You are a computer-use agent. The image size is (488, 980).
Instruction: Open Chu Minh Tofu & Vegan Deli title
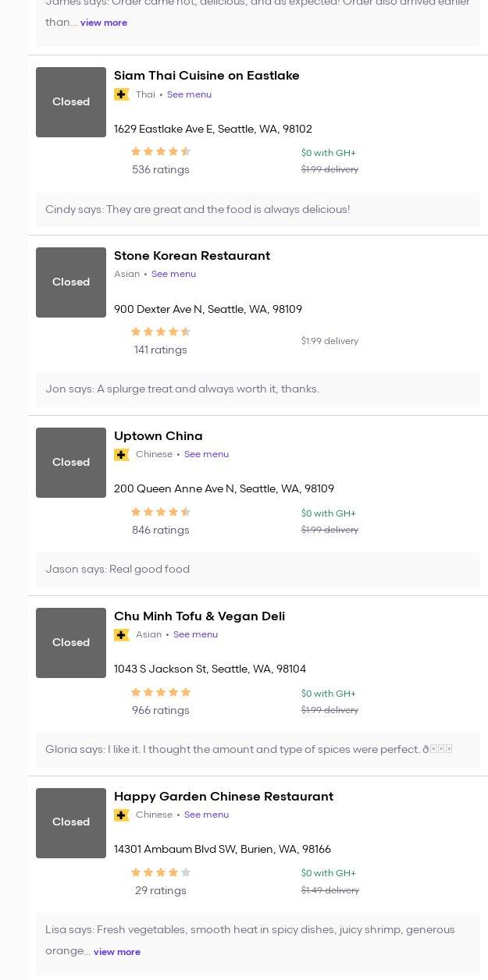[x=199, y=616]
